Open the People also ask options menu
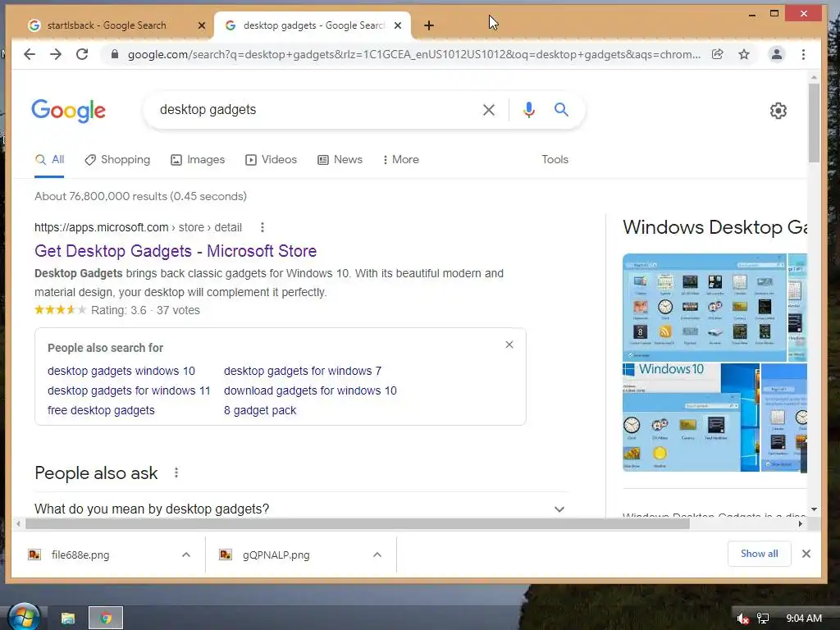 click(x=176, y=472)
